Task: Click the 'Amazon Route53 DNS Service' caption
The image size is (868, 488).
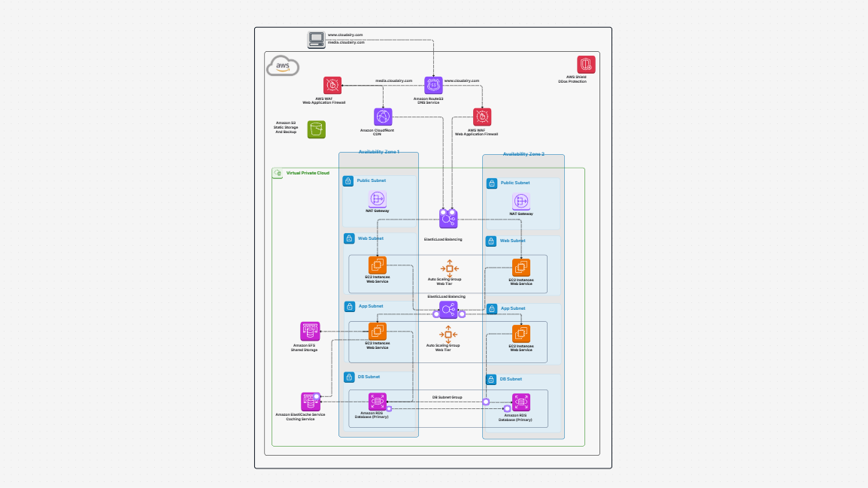Action: click(x=429, y=101)
